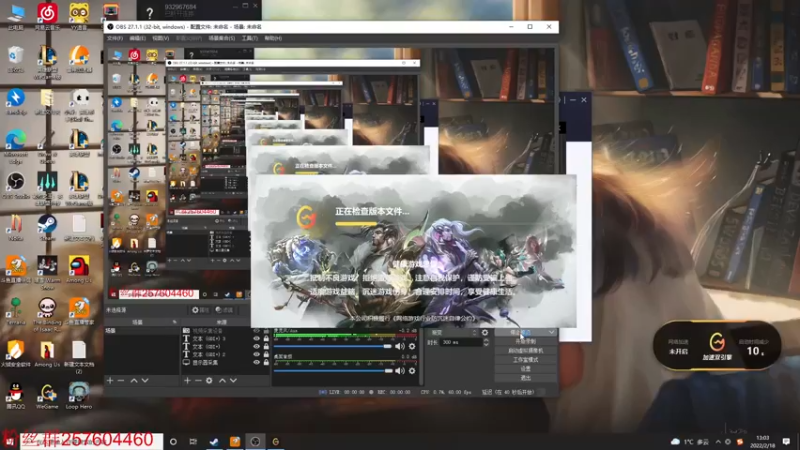This screenshot has width=800, height=450.
Task: Open transition properties gear beside 渐变
Action: click(485, 333)
